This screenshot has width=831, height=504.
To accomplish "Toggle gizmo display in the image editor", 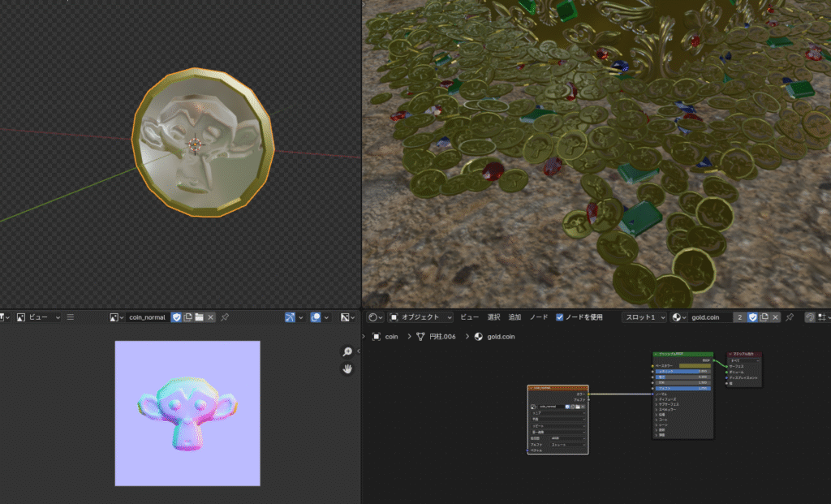I will click(x=290, y=317).
